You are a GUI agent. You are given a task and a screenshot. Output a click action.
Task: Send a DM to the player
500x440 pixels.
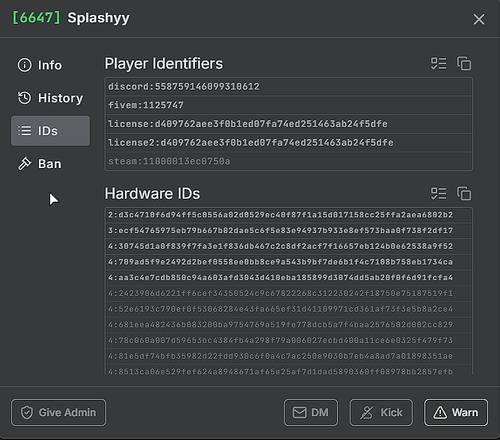pos(311,412)
